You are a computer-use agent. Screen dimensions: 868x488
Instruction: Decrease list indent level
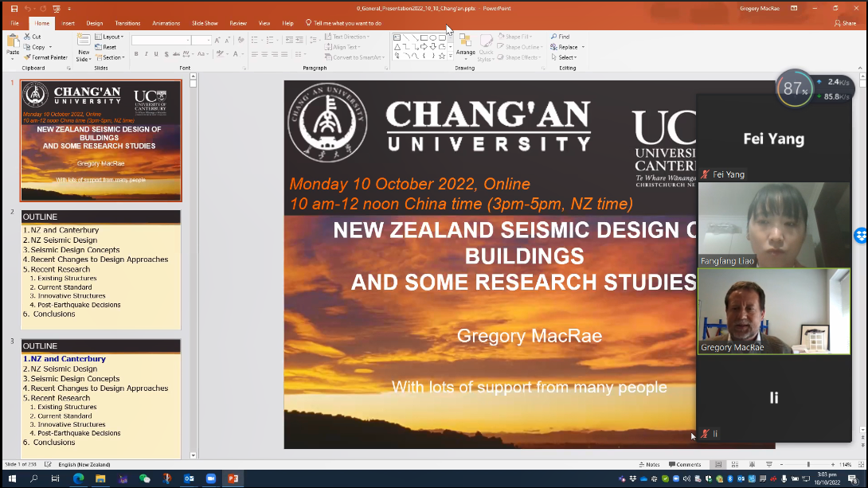289,40
